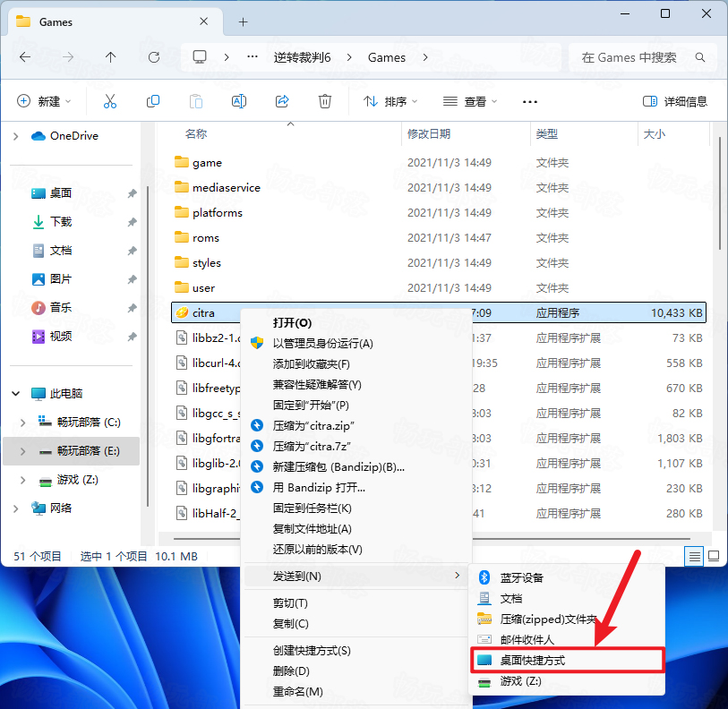Select the mediaservice folder row
The image size is (728, 709).
439,188
